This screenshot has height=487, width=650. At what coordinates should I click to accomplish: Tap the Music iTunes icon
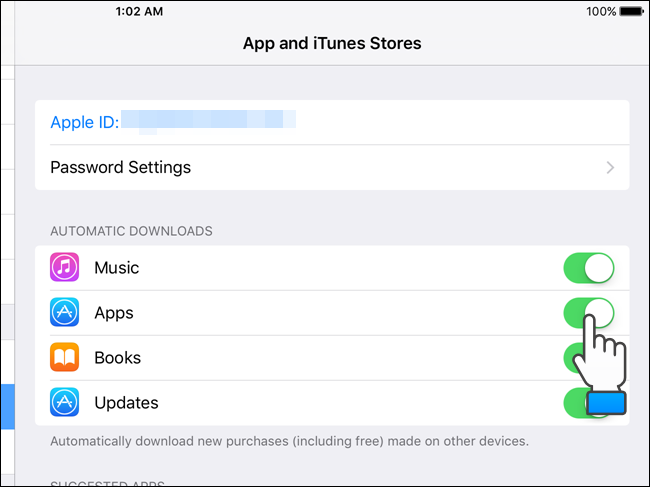[65, 267]
